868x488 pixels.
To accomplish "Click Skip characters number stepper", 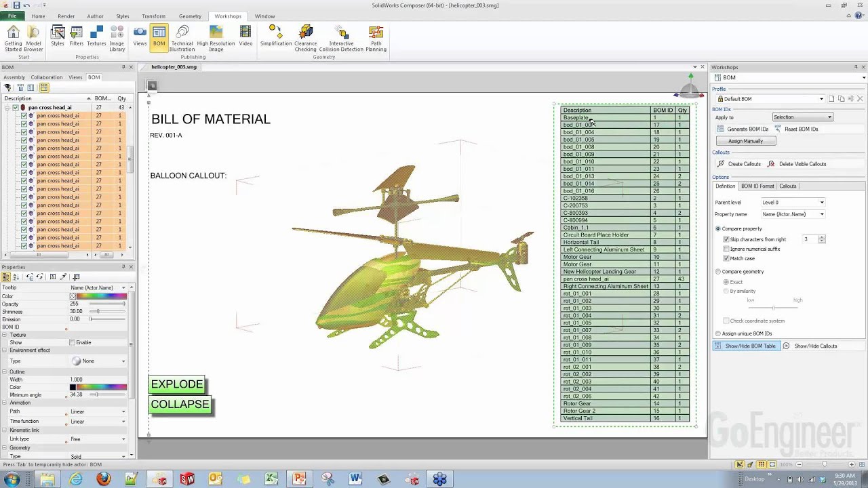I will click(x=822, y=239).
